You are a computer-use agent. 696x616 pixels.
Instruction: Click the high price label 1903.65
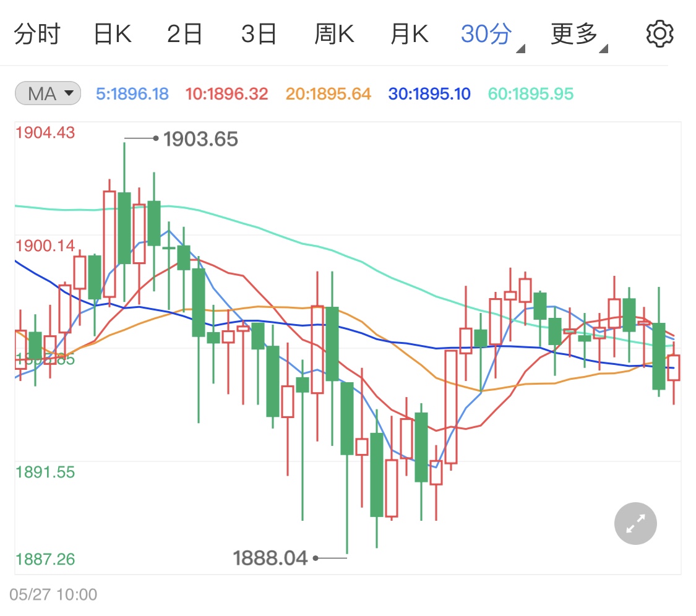(x=200, y=139)
